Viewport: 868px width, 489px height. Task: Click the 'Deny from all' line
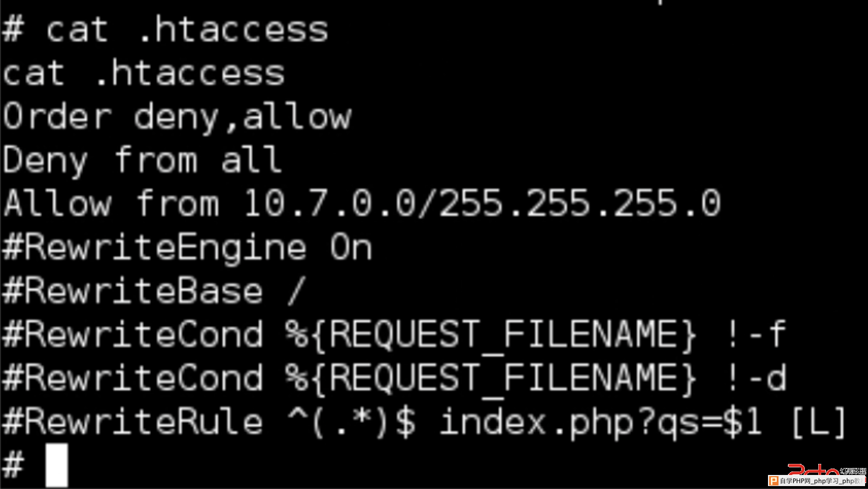[143, 160]
